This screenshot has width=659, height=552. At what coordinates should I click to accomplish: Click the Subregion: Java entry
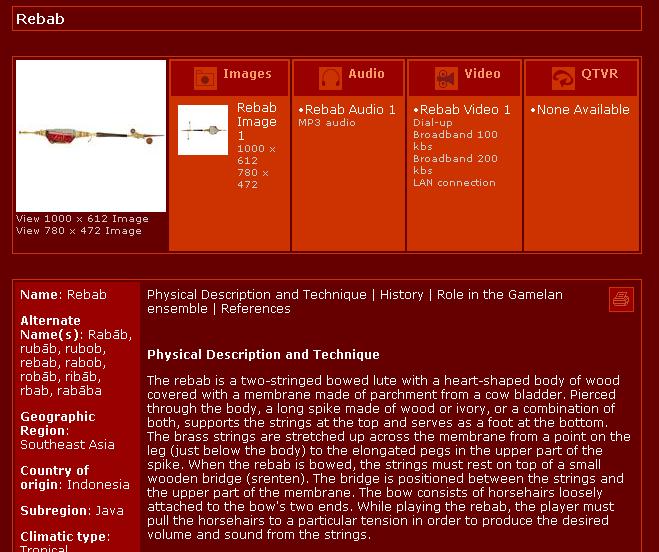pyautogui.click(x=72, y=511)
